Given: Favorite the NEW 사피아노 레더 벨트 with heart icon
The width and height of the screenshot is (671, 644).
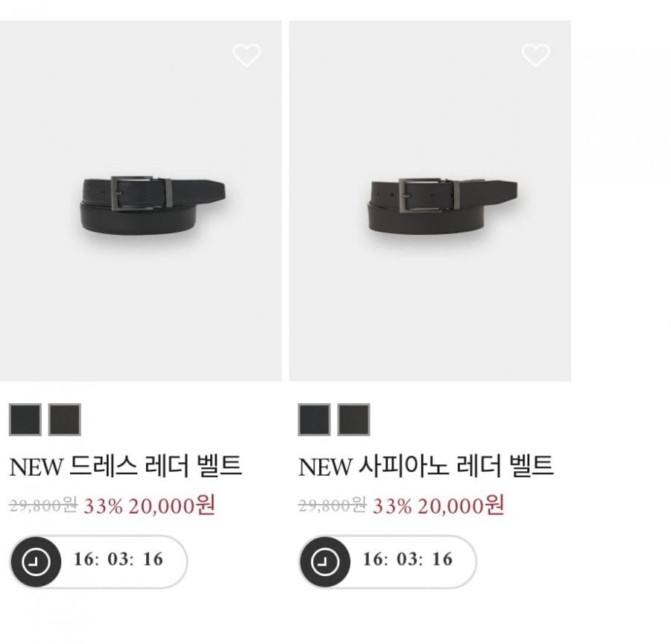Looking at the screenshot, I should click(x=536, y=54).
